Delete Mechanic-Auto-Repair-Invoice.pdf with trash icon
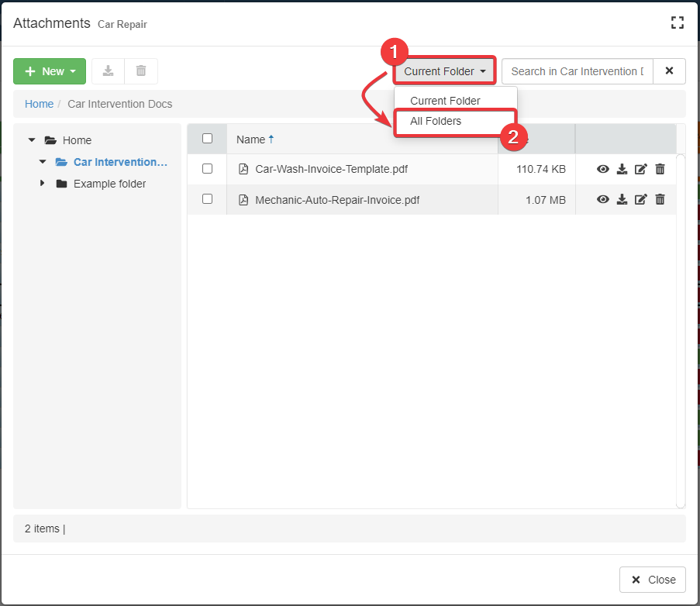 (660, 199)
